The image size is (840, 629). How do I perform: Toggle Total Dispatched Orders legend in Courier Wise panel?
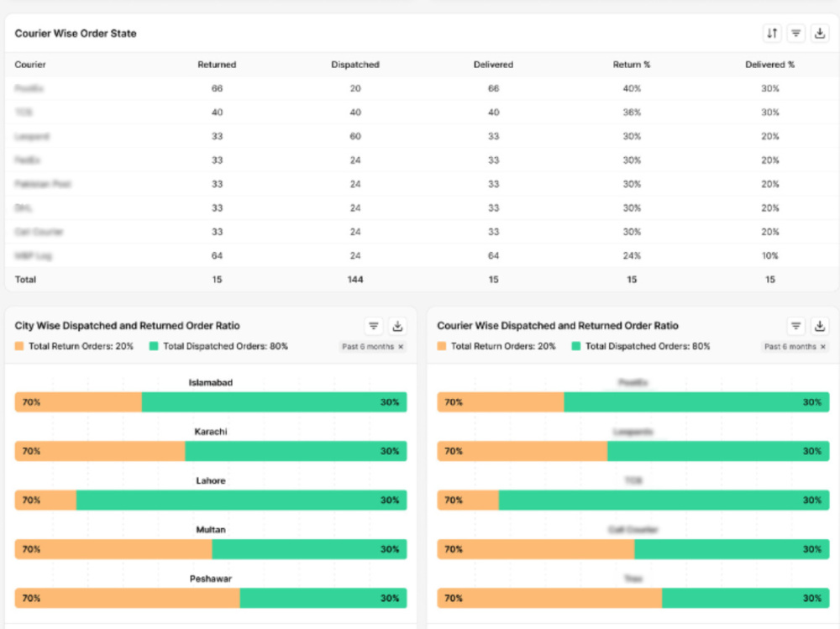pyautogui.click(x=641, y=346)
